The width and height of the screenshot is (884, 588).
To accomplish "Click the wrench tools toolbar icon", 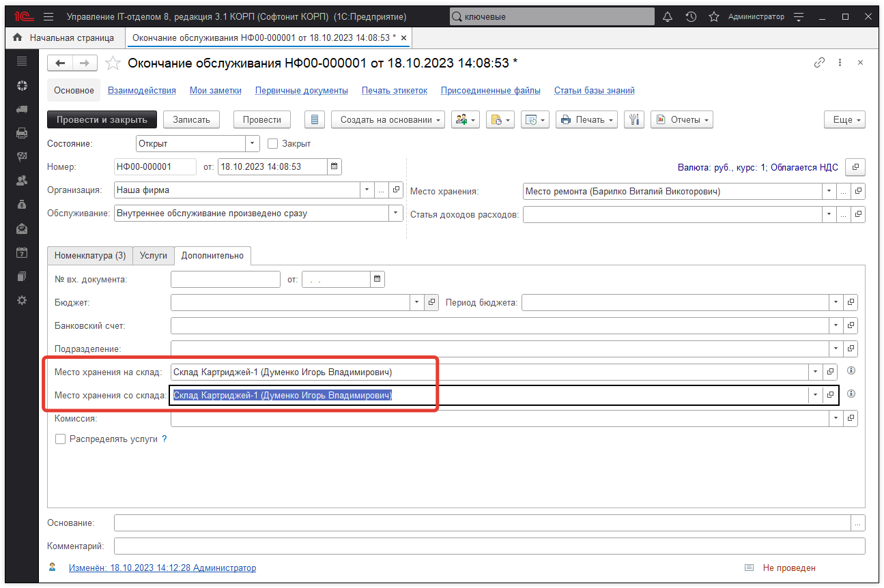I will (x=634, y=119).
